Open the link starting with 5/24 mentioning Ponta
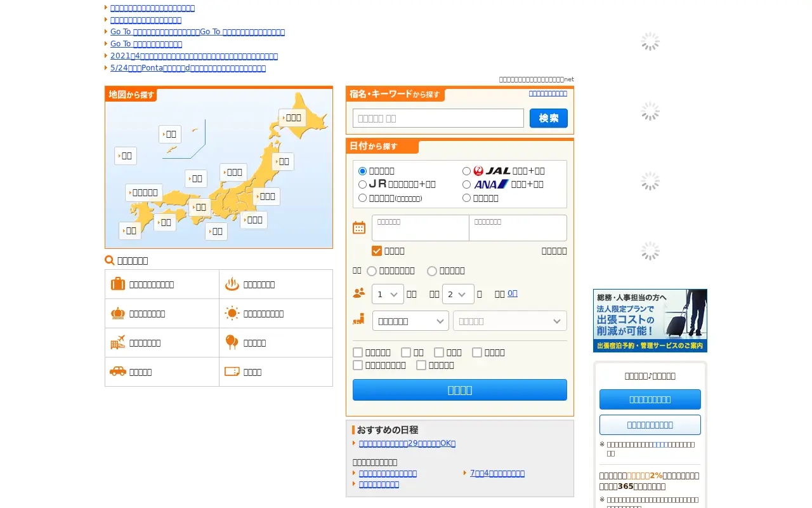The height and width of the screenshot is (508, 812). pyautogui.click(x=188, y=68)
